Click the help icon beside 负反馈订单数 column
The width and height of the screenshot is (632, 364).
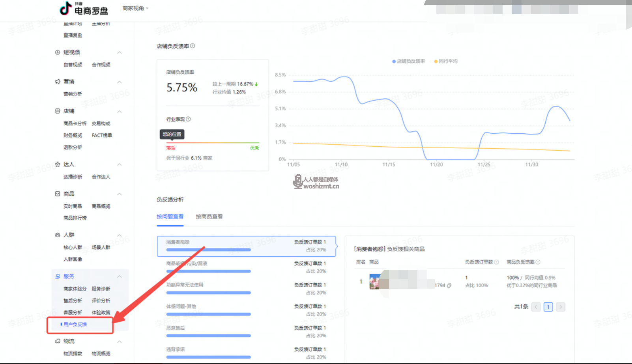point(496,262)
